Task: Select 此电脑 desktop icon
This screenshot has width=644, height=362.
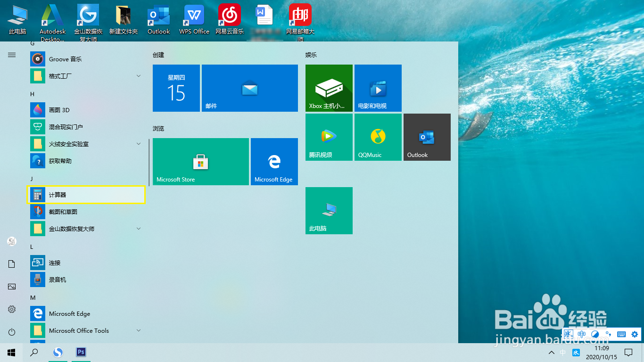Action: pos(17,20)
